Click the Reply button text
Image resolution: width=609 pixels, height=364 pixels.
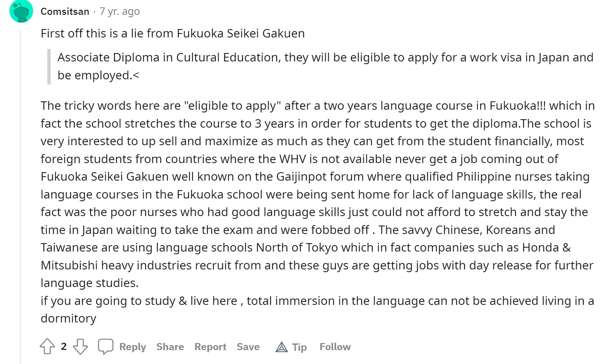coord(133,347)
